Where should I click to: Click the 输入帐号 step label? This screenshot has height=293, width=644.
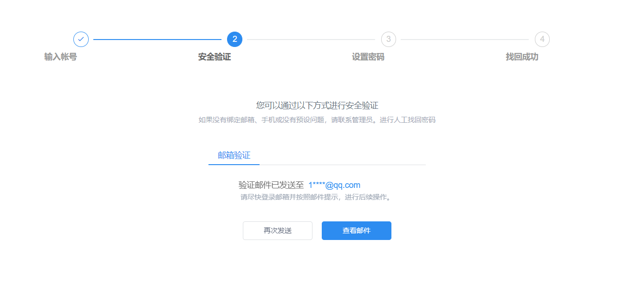pyautogui.click(x=60, y=57)
